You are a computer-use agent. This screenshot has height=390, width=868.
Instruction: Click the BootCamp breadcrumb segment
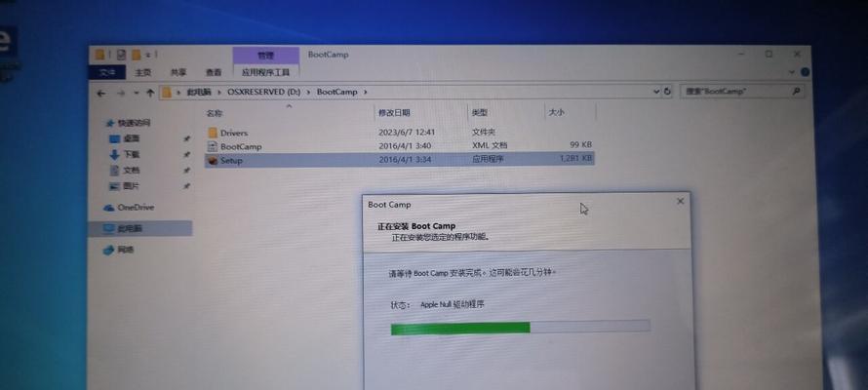click(x=336, y=92)
